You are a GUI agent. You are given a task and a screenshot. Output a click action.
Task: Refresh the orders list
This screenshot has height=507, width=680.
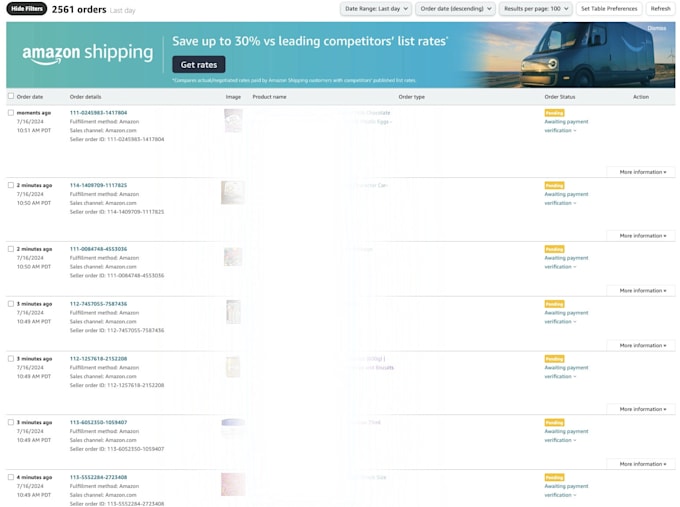[660, 9]
